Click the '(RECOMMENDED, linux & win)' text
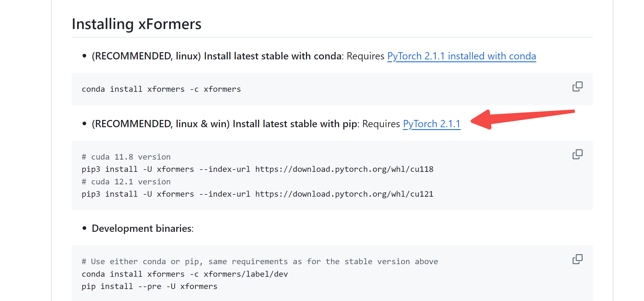This screenshot has width=644, height=301. tap(161, 124)
